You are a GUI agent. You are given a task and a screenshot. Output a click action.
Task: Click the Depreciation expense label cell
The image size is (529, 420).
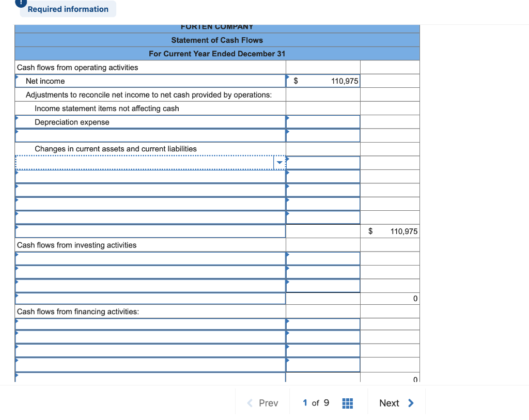(150, 122)
